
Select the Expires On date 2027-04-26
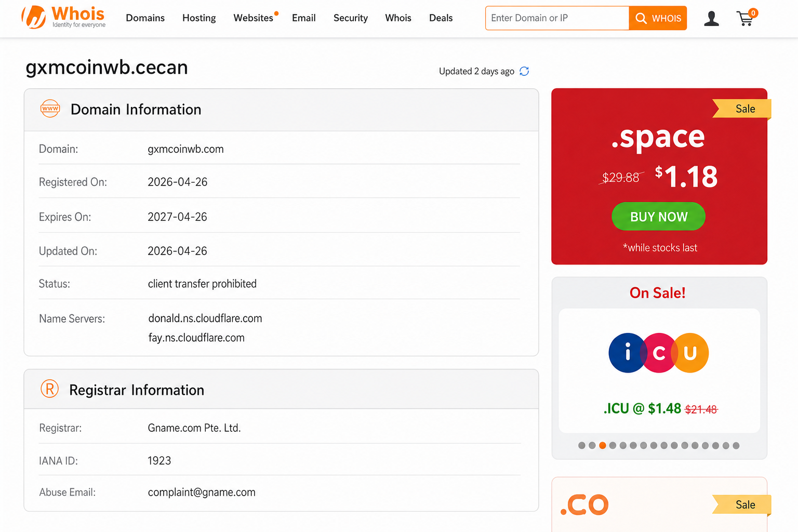(x=178, y=217)
